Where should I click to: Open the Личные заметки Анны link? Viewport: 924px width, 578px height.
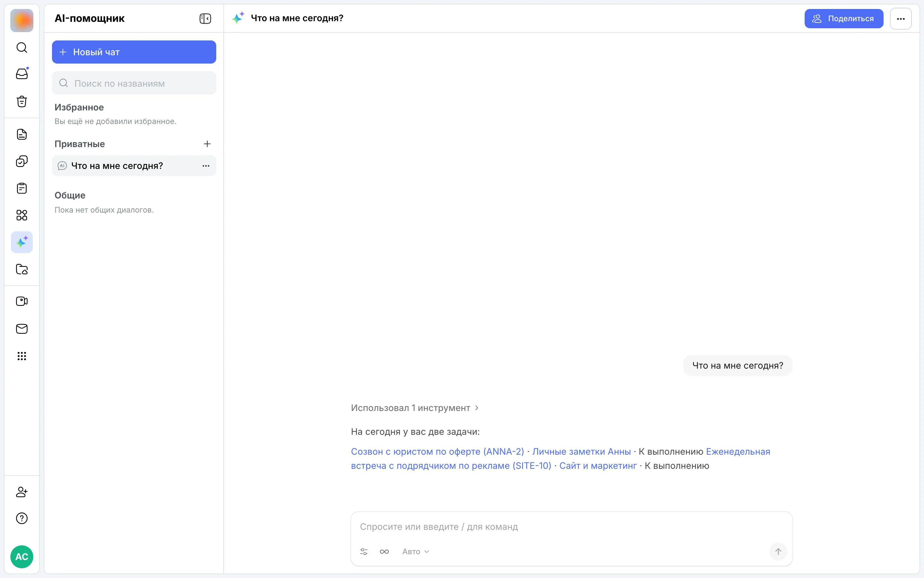pos(581,451)
